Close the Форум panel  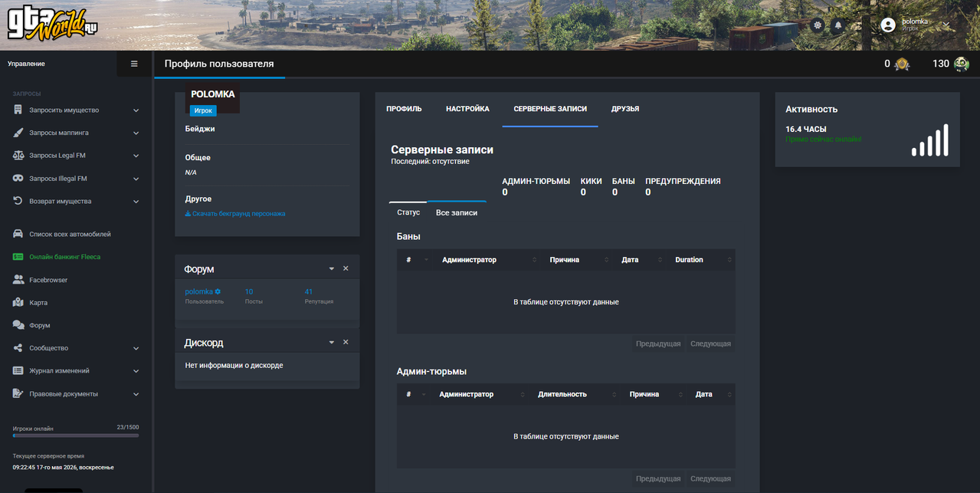coord(346,268)
